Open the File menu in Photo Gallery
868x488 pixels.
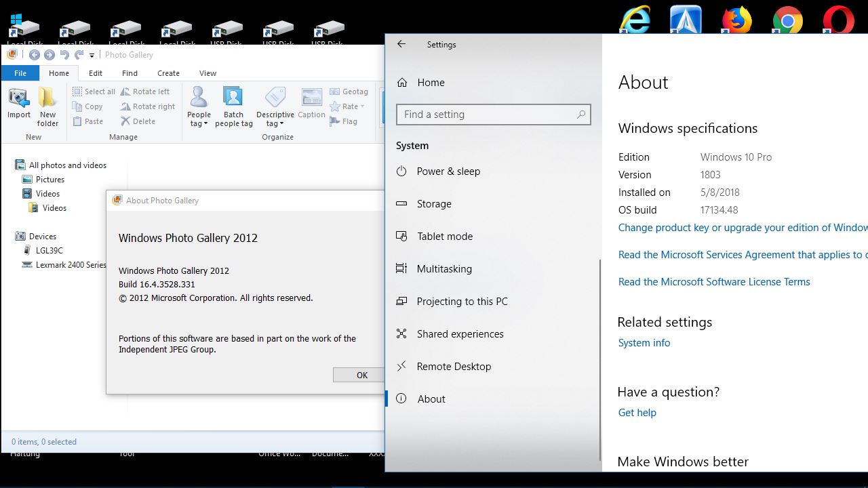point(20,73)
